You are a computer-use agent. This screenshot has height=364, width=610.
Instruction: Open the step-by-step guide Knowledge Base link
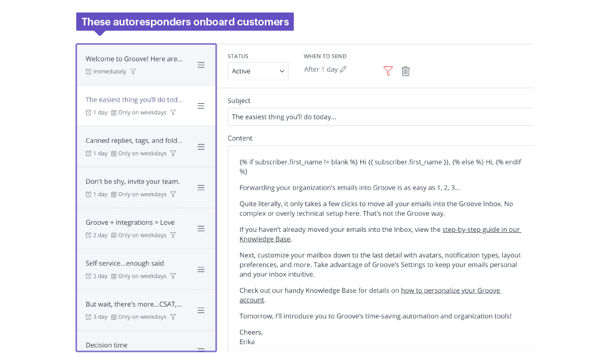pos(480,229)
